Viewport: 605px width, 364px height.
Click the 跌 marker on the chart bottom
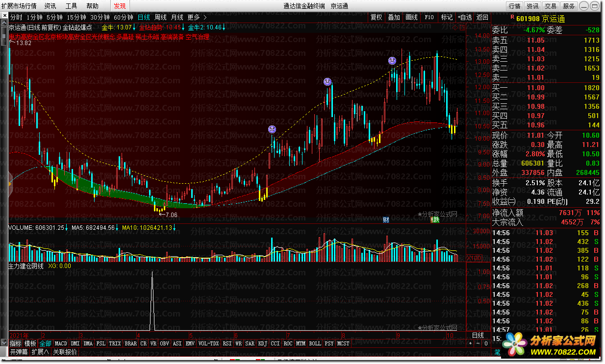pos(435,220)
